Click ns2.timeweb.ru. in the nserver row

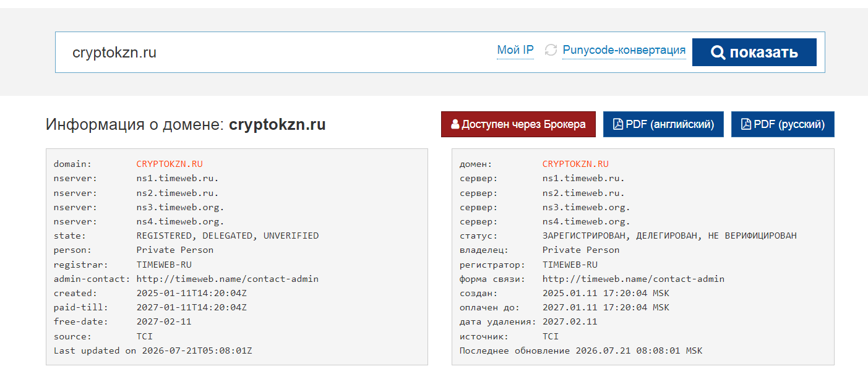tap(178, 193)
